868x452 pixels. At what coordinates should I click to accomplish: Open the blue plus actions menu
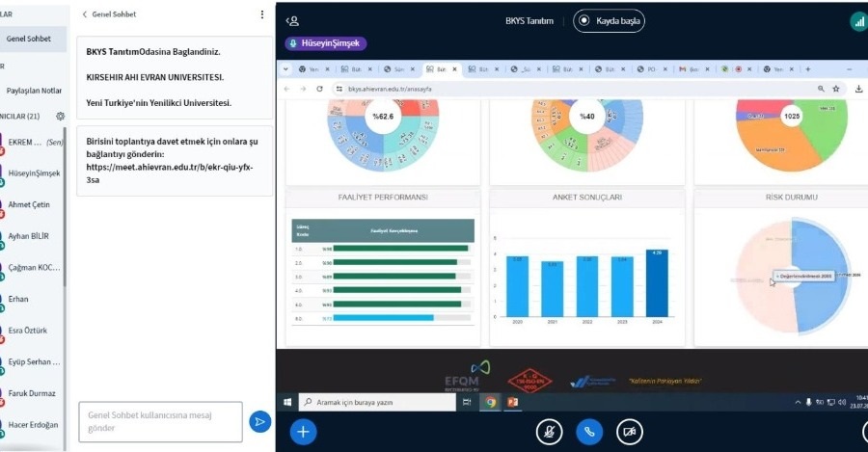(x=303, y=432)
